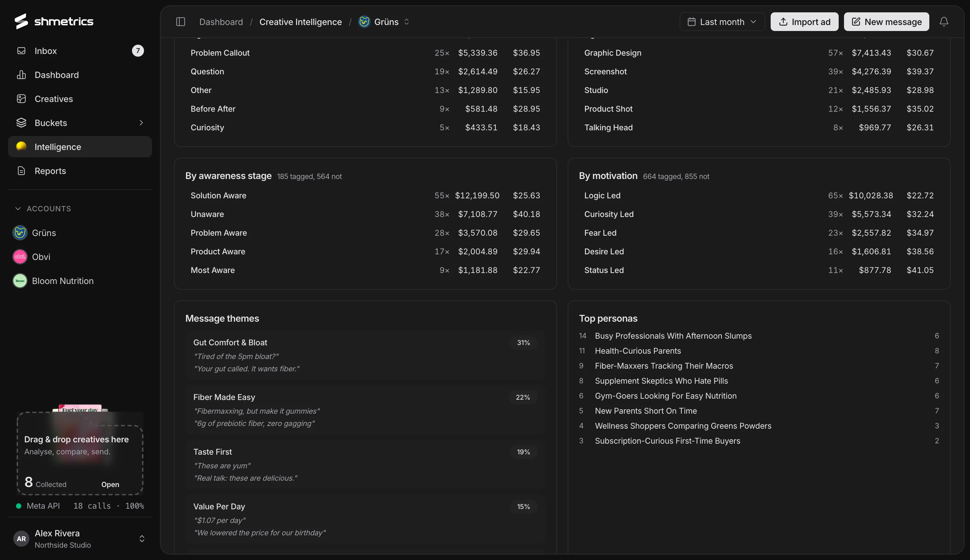This screenshot has width=970, height=560.
Task: Click the Buckets layers icon
Action: click(22, 123)
